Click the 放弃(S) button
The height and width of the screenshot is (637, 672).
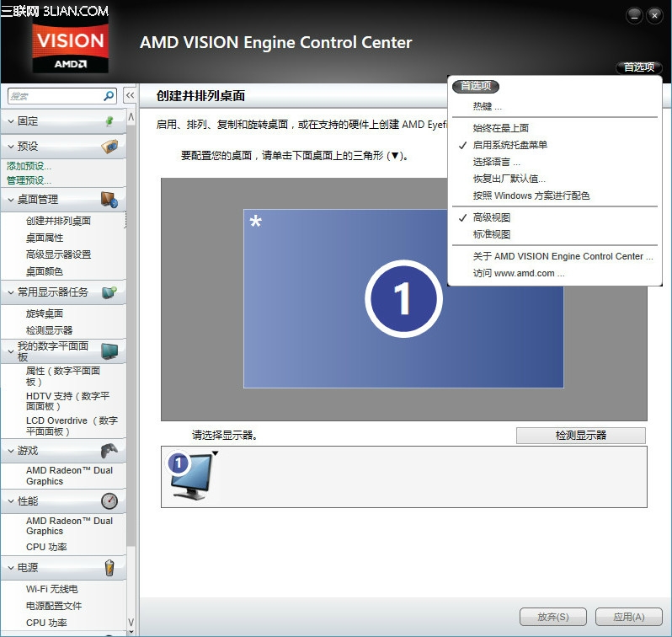[x=553, y=617]
